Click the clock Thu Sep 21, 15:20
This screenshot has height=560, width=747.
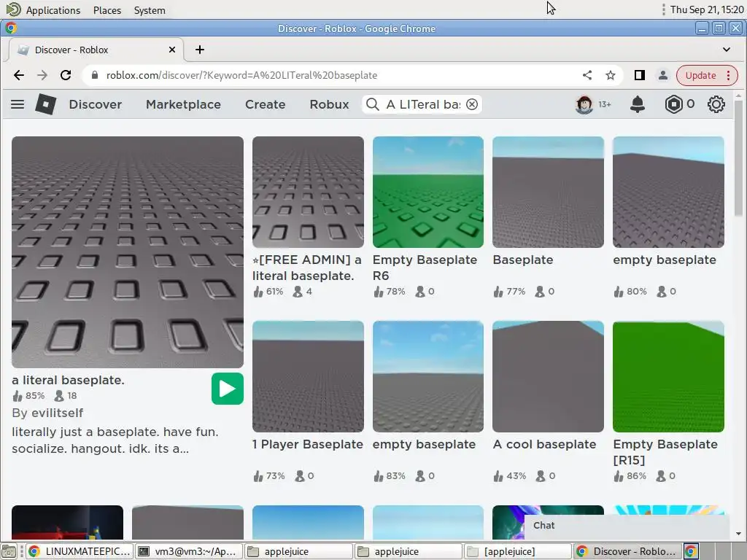tap(706, 9)
